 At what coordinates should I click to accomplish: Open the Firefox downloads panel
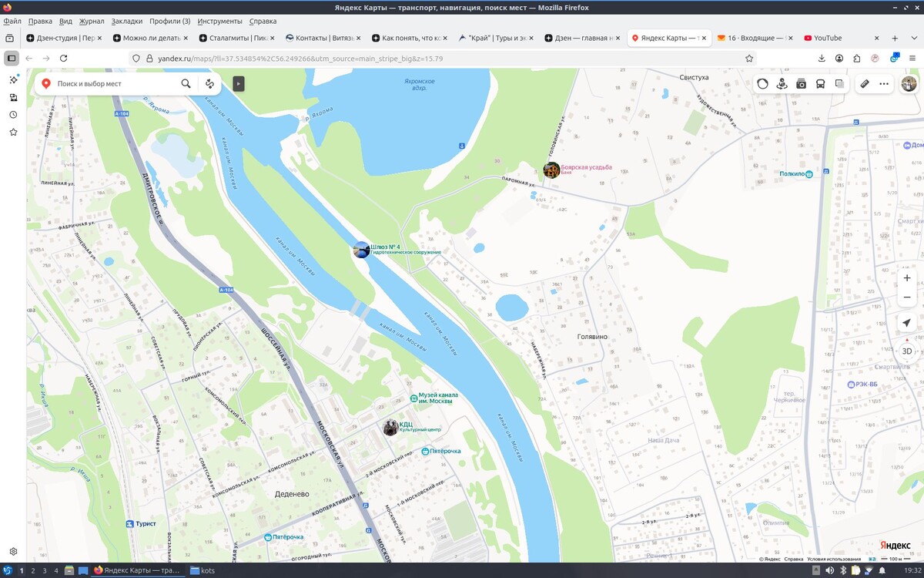822,58
